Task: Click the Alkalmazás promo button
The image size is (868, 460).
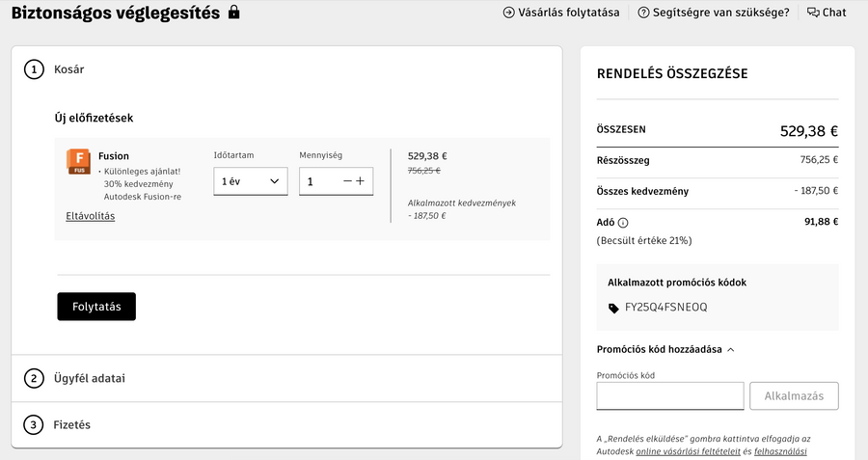Action: pos(793,396)
